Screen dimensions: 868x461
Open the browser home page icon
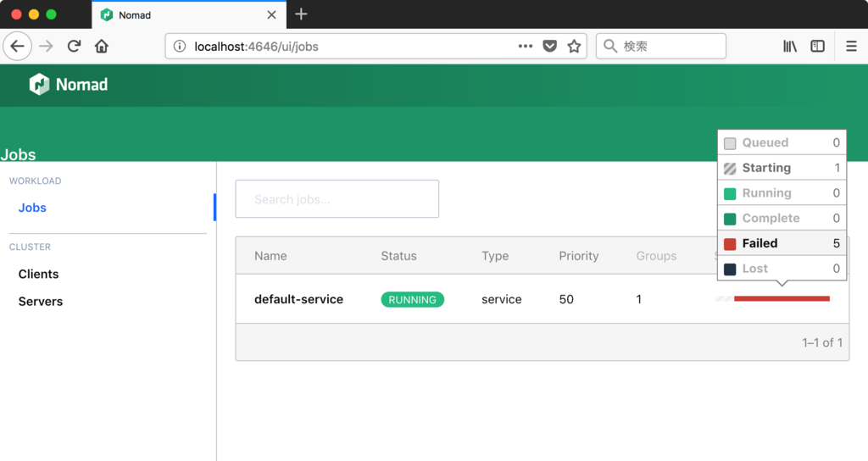[102, 46]
